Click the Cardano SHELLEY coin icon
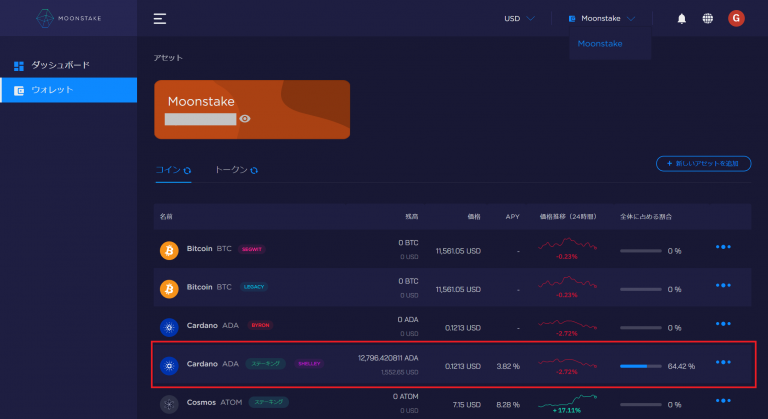The width and height of the screenshot is (768, 419). click(169, 365)
